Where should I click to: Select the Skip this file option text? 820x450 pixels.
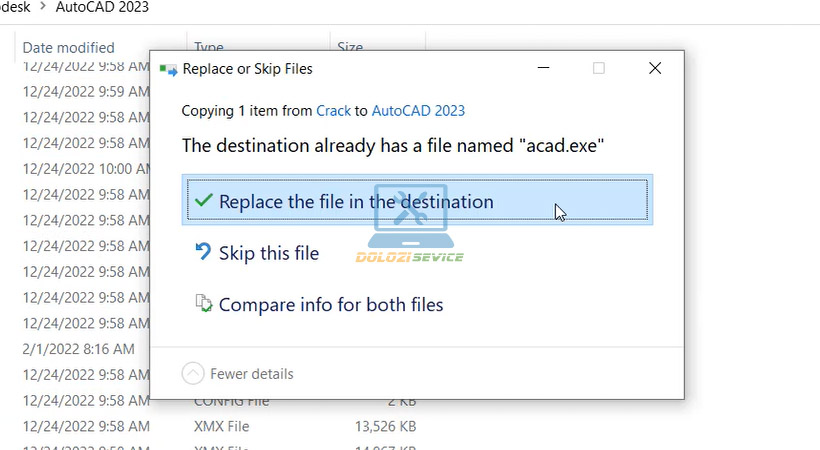(269, 253)
